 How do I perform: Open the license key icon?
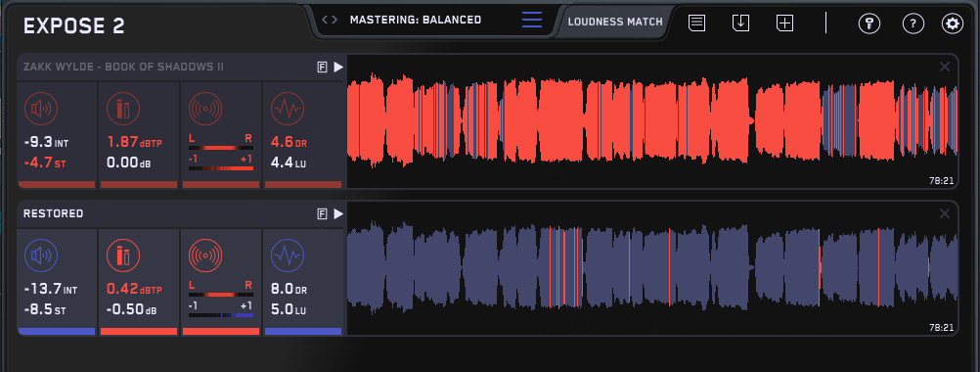click(869, 23)
